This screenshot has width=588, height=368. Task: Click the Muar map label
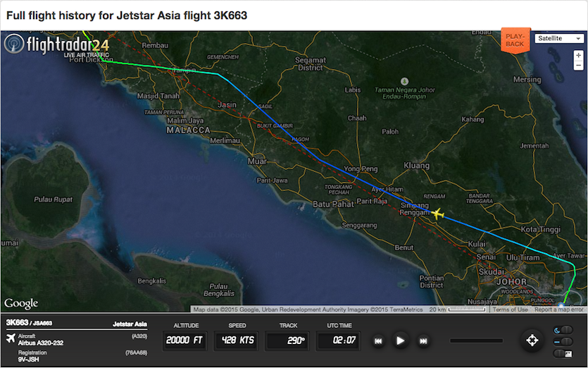pos(257,161)
